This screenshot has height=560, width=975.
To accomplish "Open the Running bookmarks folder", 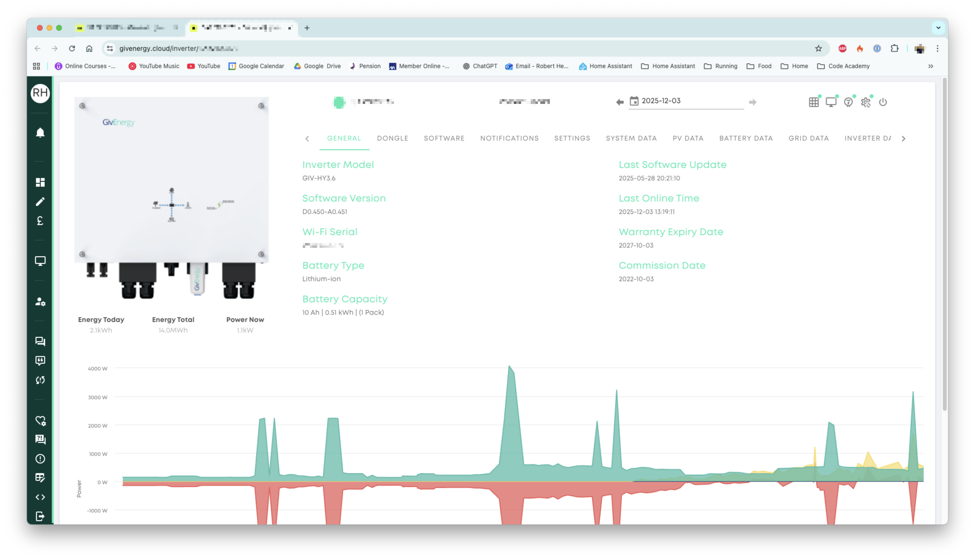I will coord(720,66).
